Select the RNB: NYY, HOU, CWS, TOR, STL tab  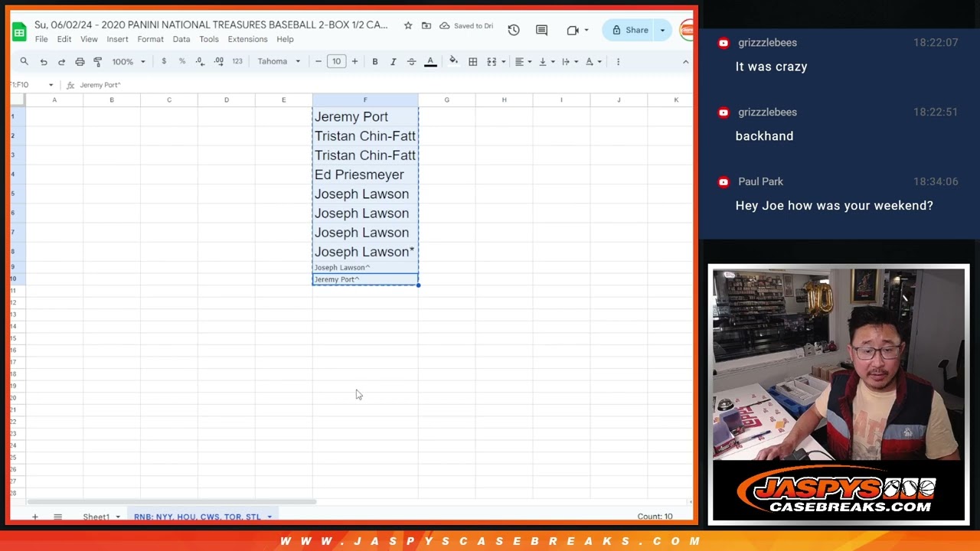pos(202,517)
